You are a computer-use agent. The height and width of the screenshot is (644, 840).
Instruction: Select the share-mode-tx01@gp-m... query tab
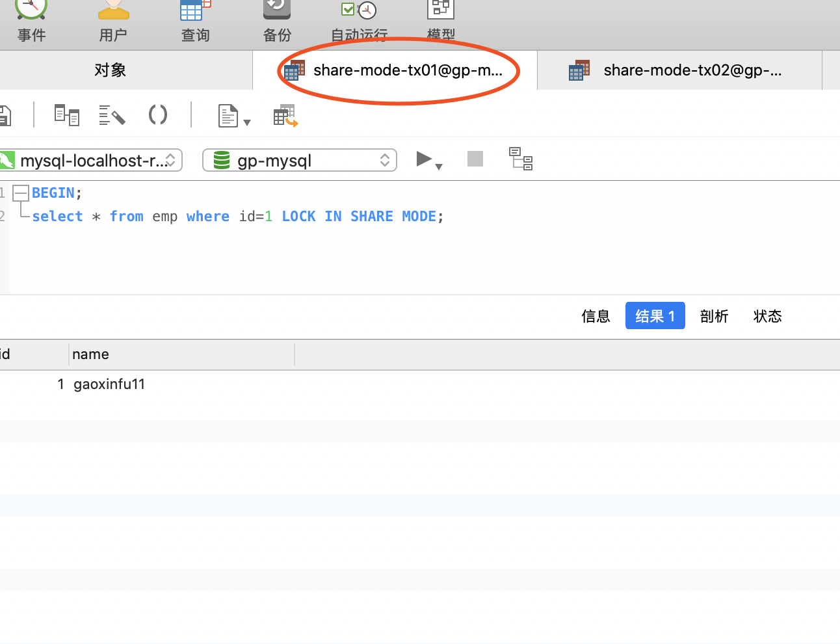395,70
